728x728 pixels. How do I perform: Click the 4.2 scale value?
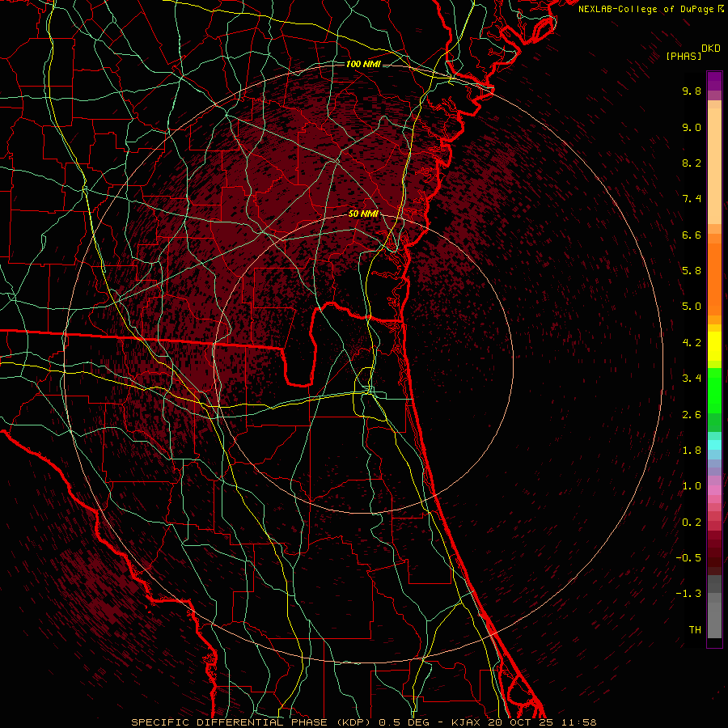coord(692,343)
